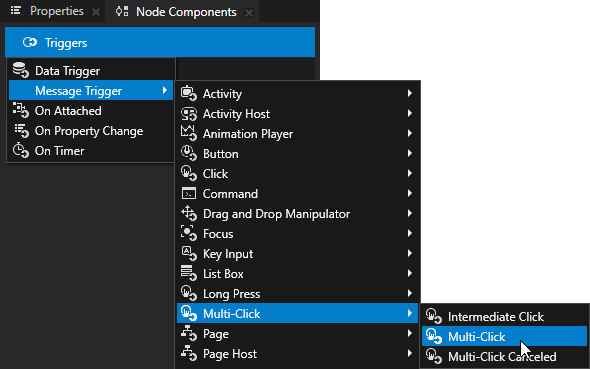Expand the Button submenu arrow
Viewport: 590px width, 369px height.
point(409,153)
